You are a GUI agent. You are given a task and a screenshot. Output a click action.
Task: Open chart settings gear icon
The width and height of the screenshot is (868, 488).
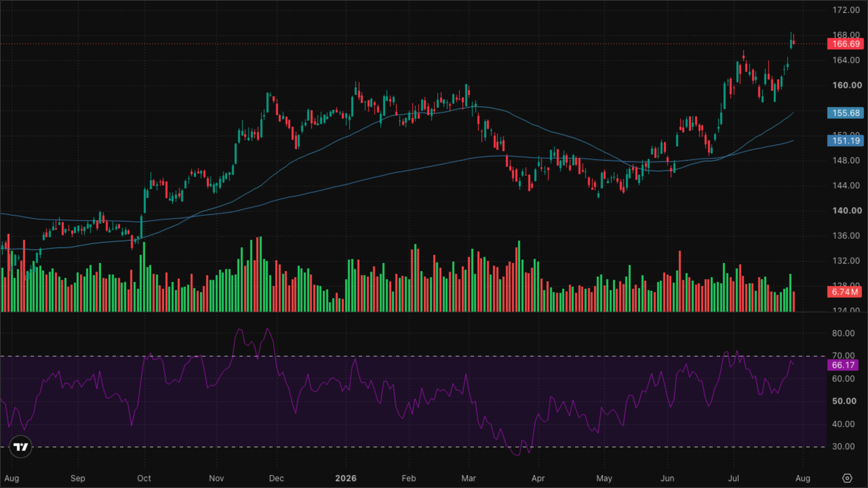(847, 478)
